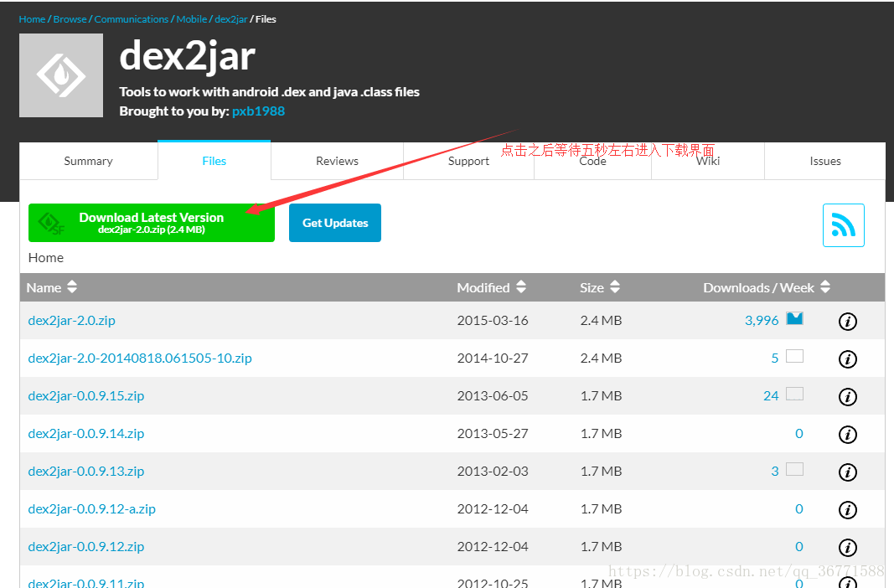The height and width of the screenshot is (588, 894).
Task: Show info for dex2jar-0.0.9.15.zip
Action: pos(848,396)
